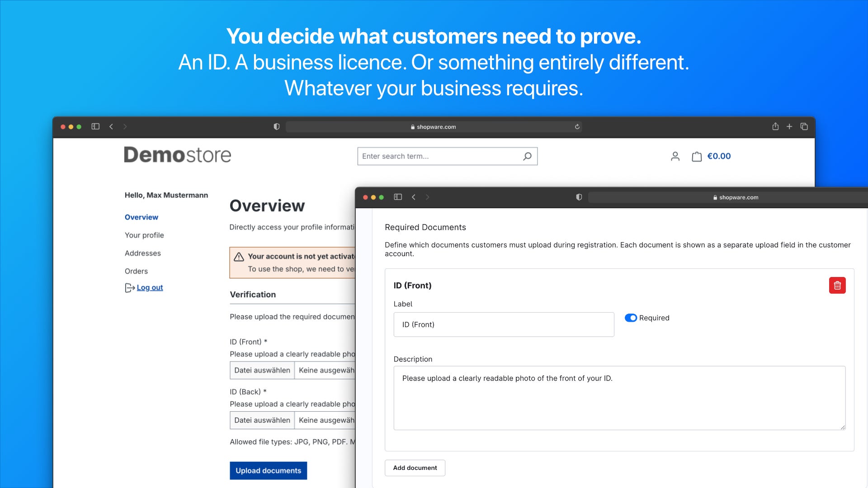Open a new tab with the plus icon
Viewport: 868px width, 488px height.
tap(789, 127)
